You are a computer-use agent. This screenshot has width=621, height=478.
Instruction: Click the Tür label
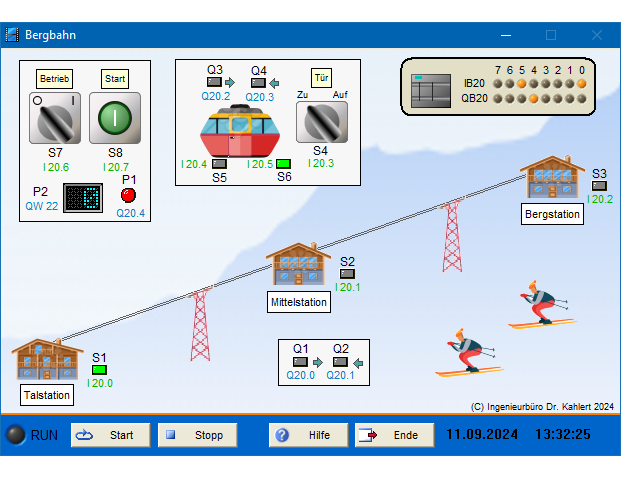[321, 78]
